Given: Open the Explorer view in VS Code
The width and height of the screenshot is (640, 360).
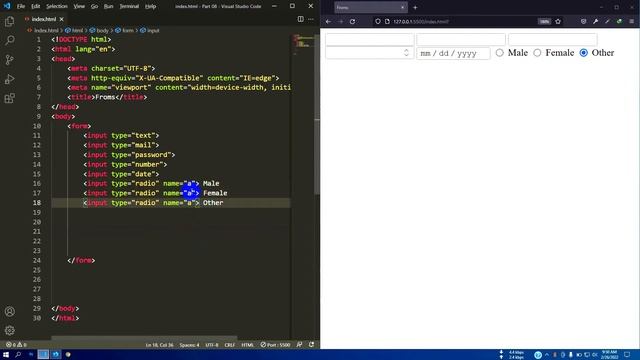Looking at the screenshot, I should pyautogui.click(x=9, y=21).
